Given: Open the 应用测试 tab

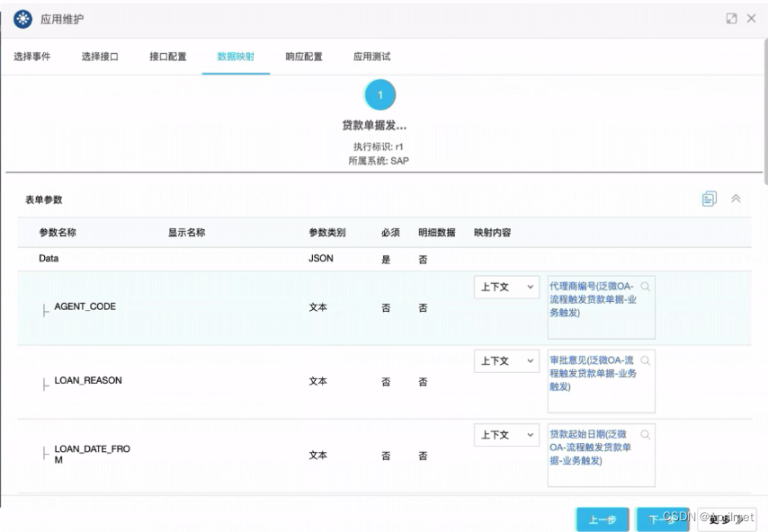Looking at the screenshot, I should (x=371, y=57).
